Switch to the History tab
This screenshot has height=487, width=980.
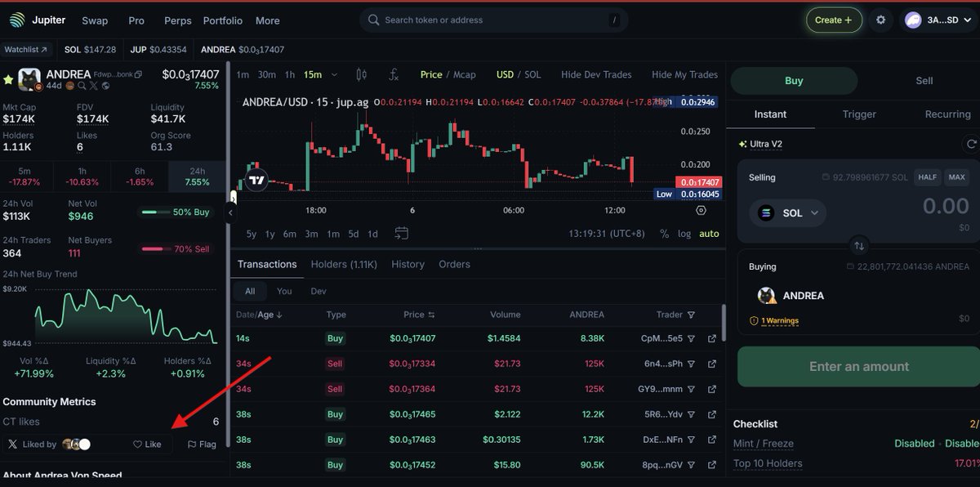click(x=408, y=264)
